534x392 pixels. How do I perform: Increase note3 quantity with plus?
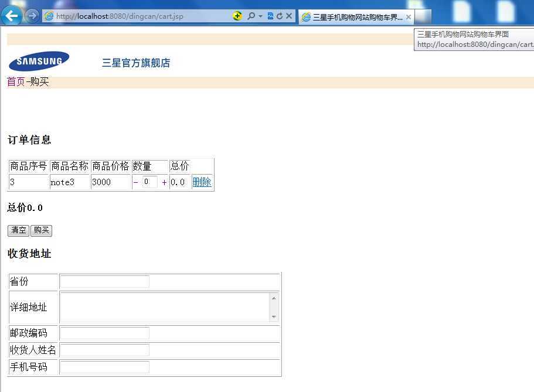click(x=164, y=183)
